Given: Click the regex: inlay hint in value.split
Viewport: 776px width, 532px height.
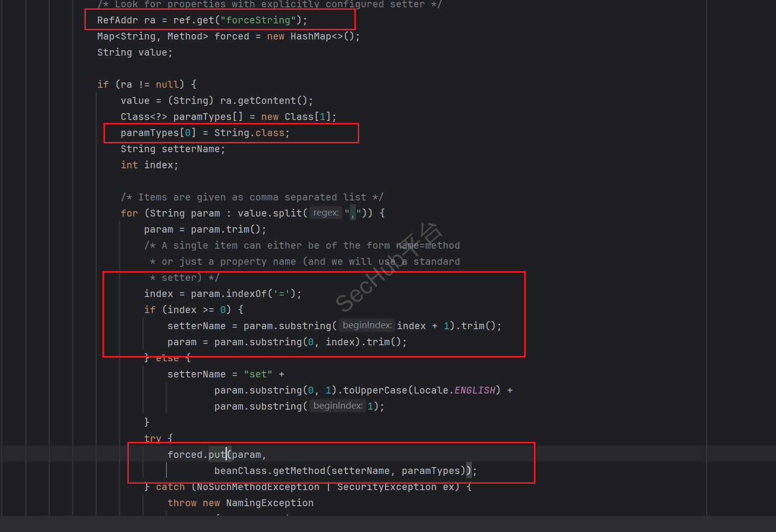Looking at the screenshot, I should pyautogui.click(x=326, y=213).
